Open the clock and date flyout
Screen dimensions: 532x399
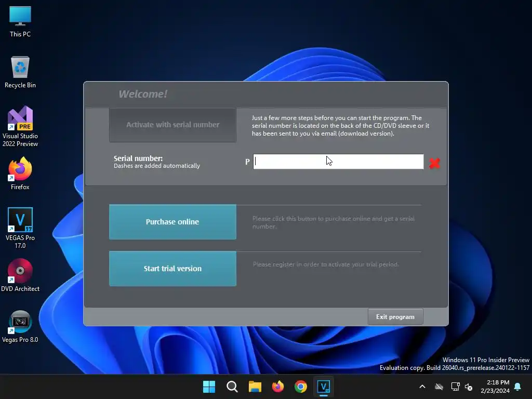pyautogui.click(x=495, y=387)
